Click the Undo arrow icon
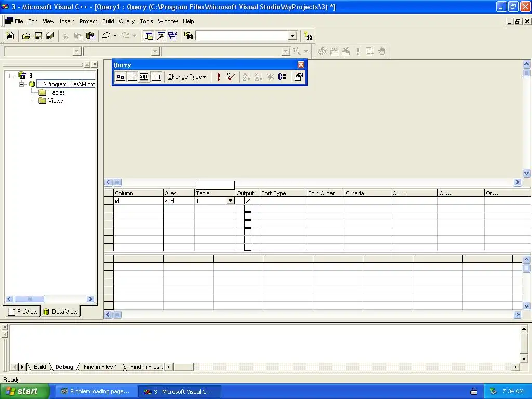Viewport: 532px width, 399px height. click(107, 36)
